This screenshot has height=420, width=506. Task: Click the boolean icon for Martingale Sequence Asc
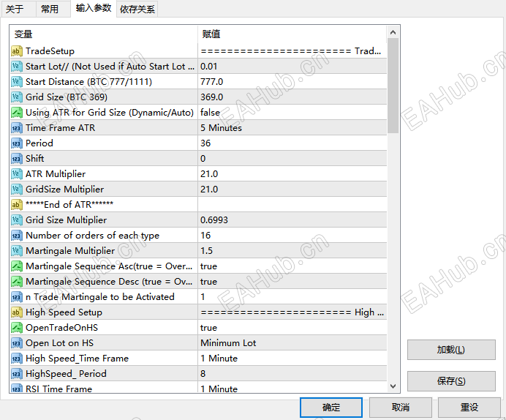17,266
